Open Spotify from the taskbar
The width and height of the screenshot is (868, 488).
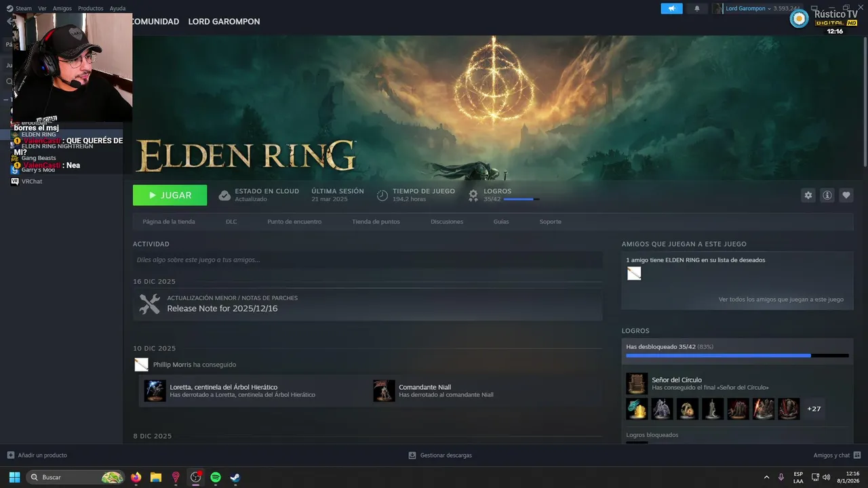pos(216,477)
